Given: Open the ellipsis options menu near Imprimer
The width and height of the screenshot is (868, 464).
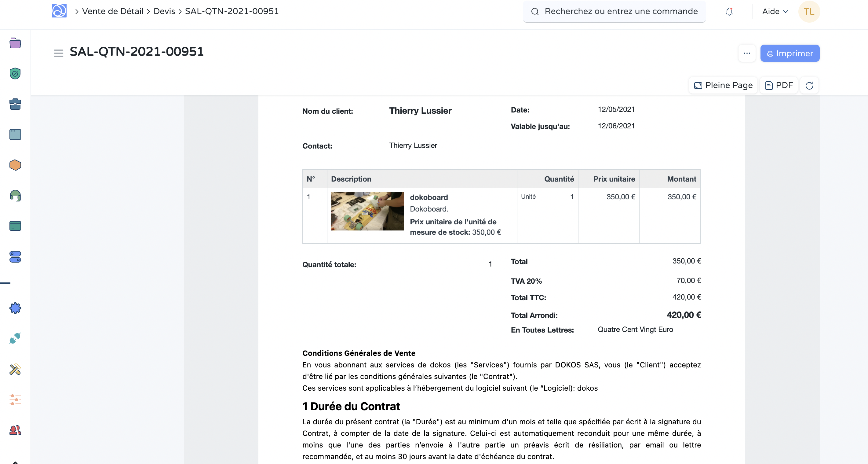Looking at the screenshot, I should tap(747, 53).
